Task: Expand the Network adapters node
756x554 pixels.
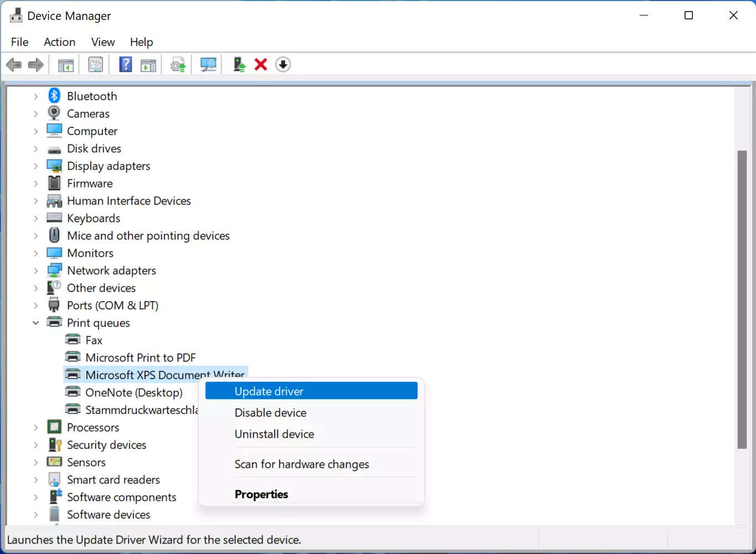Action: click(x=36, y=271)
